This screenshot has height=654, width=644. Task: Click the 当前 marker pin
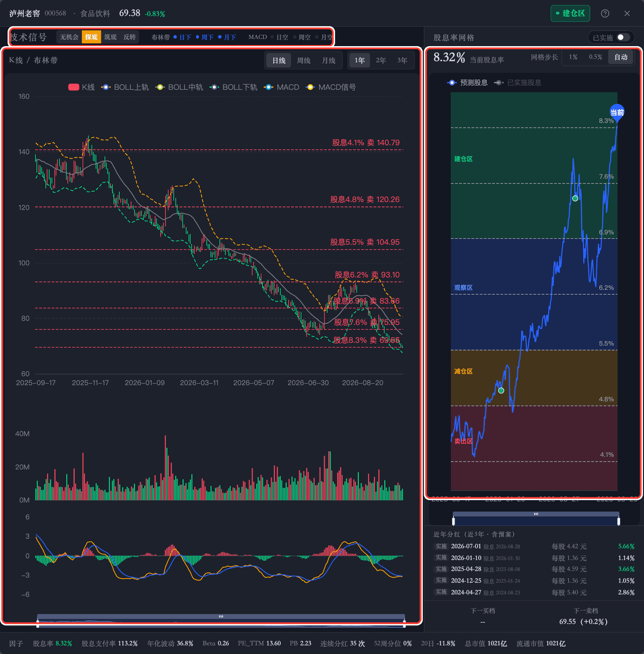pos(617,113)
